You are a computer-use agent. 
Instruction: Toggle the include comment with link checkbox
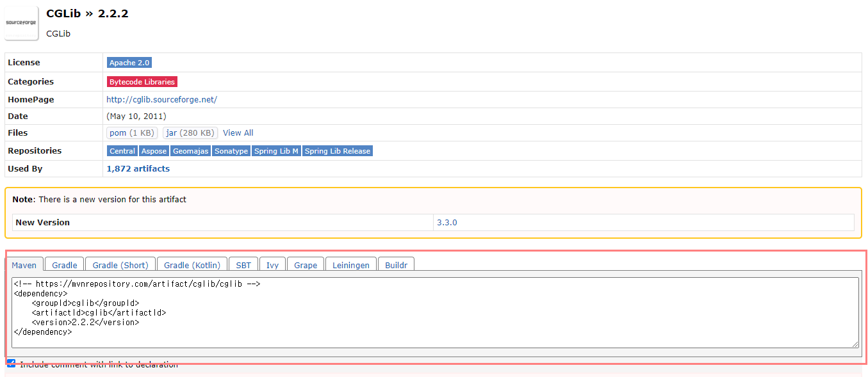[x=11, y=364]
